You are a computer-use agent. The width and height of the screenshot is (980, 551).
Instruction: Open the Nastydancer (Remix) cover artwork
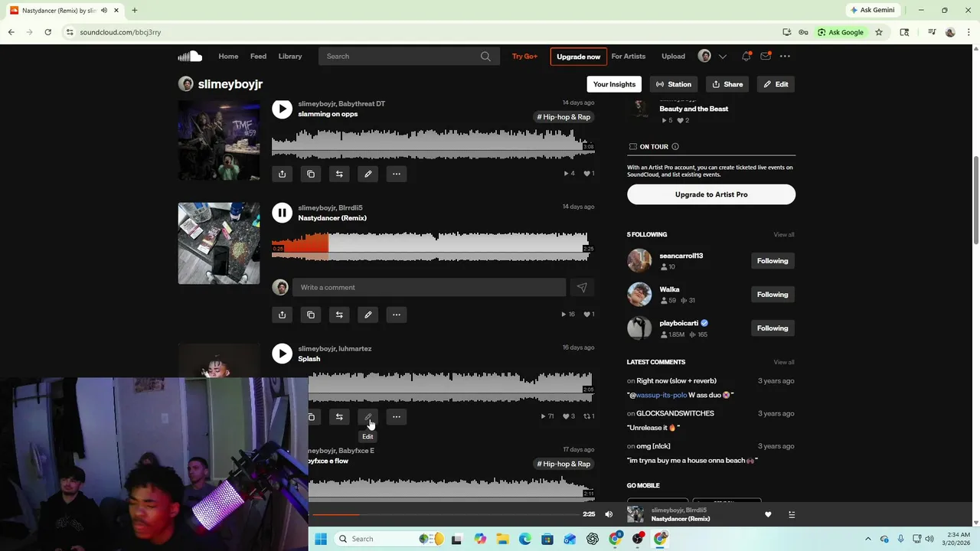pyautogui.click(x=219, y=243)
